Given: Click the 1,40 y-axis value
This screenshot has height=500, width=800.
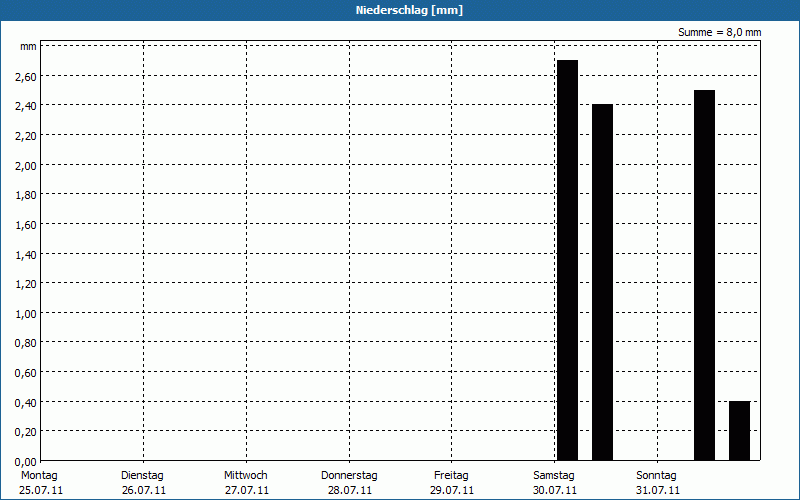Looking at the screenshot, I should pos(26,254).
